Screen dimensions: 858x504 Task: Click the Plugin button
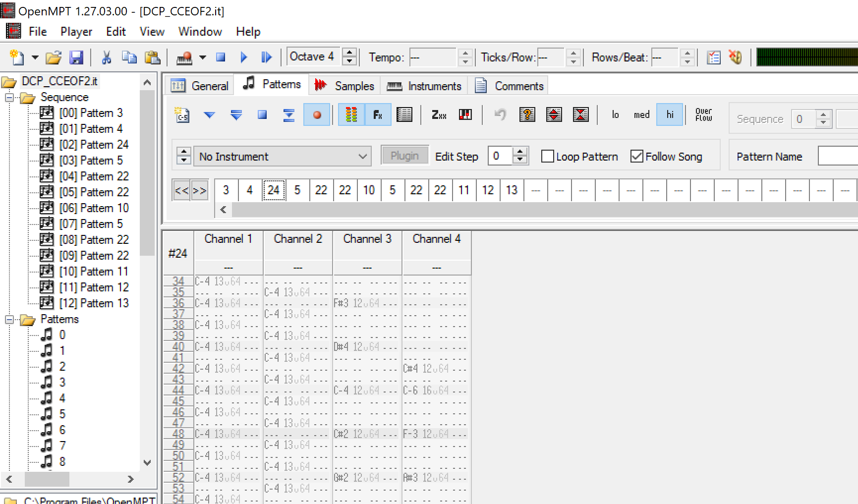point(404,156)
